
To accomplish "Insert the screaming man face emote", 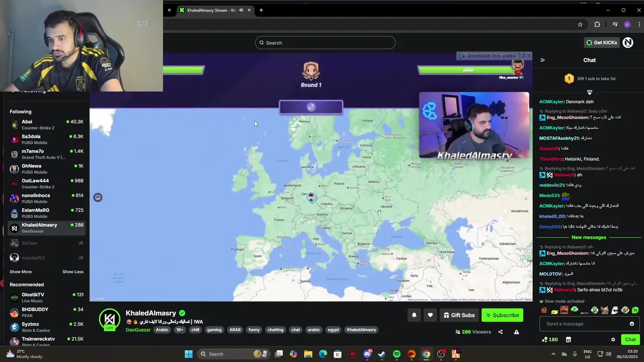I will click(x=564, y=310).
